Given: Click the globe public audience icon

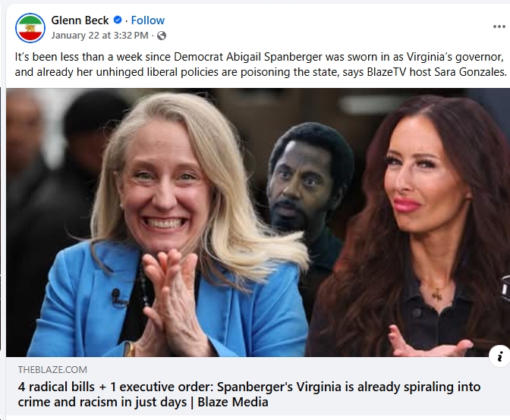Looking at the screenshot, I should [162, 36].
